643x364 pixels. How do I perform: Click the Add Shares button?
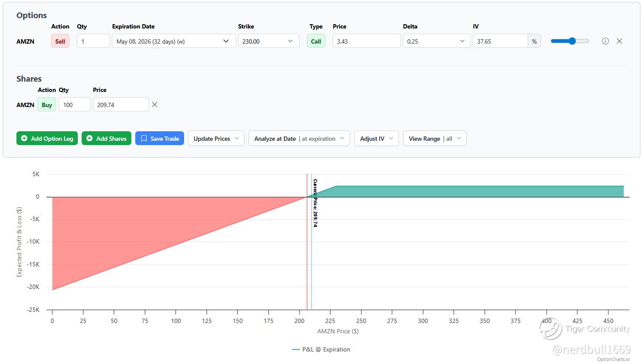[106, 138]
